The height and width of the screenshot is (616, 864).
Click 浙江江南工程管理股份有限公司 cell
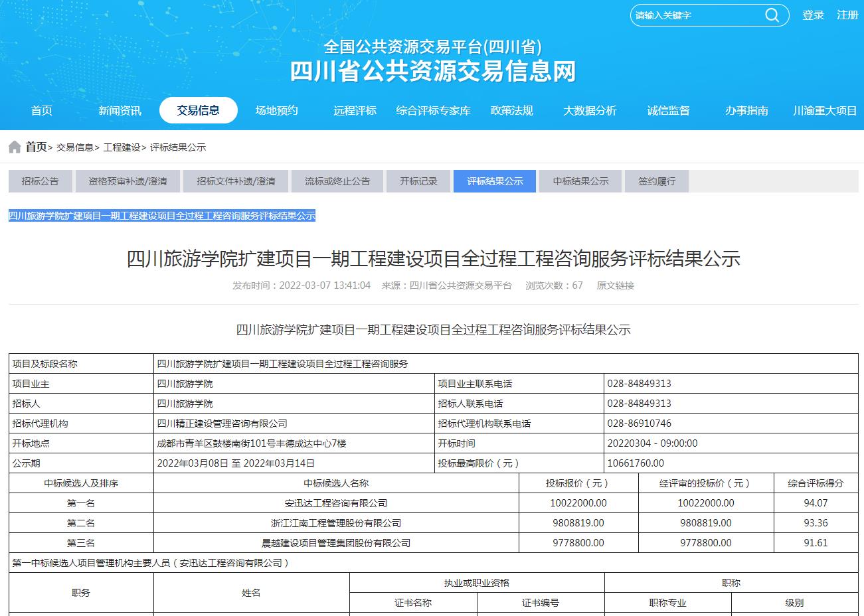pyautogui.click(x=336, y=523)
